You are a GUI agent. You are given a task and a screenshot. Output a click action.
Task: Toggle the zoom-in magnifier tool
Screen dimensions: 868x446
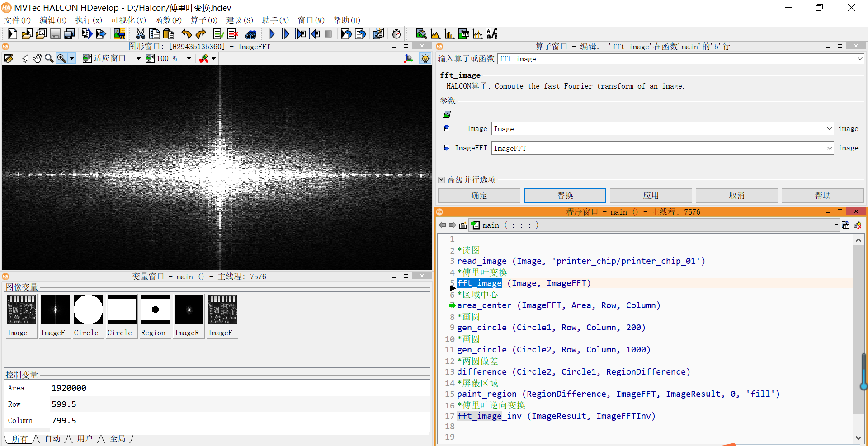click(x=61, y=58)
